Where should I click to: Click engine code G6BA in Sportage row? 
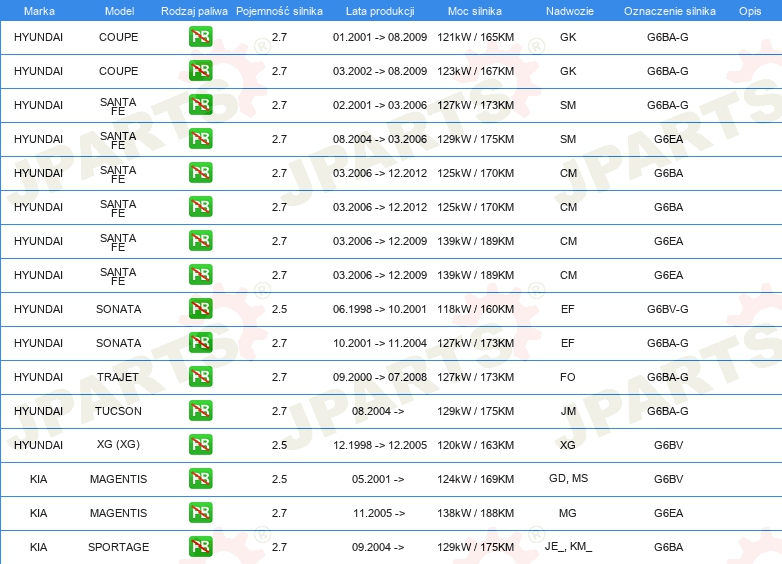668,547
